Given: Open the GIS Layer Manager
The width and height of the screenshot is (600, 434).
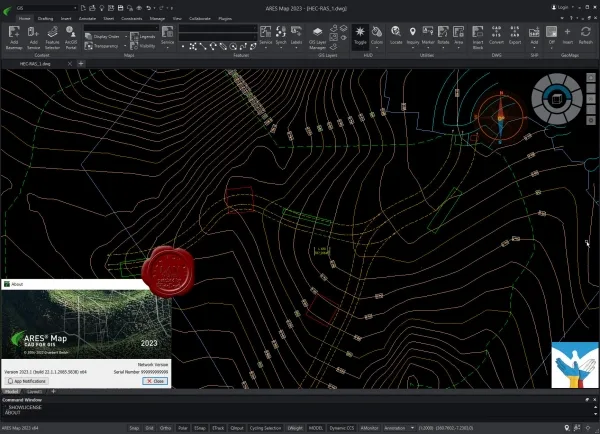Looking at the screenshot, I should click(x=317, y=38).
